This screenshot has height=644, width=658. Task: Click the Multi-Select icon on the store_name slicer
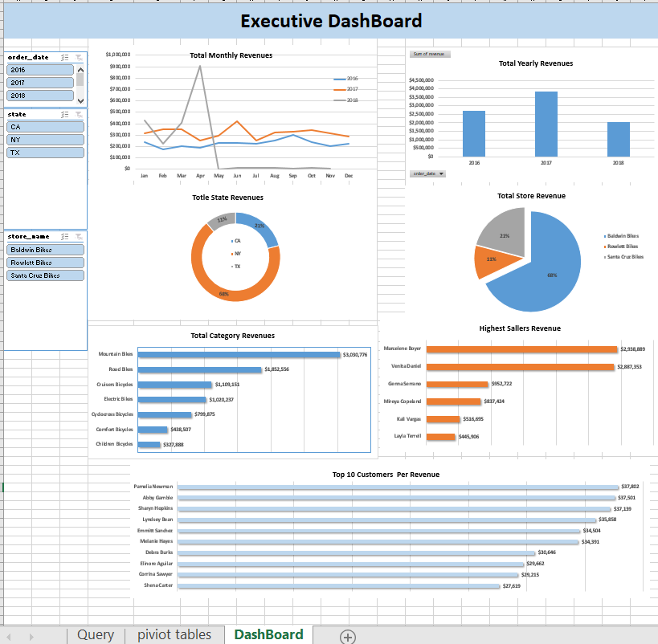(x=64, y=236)
